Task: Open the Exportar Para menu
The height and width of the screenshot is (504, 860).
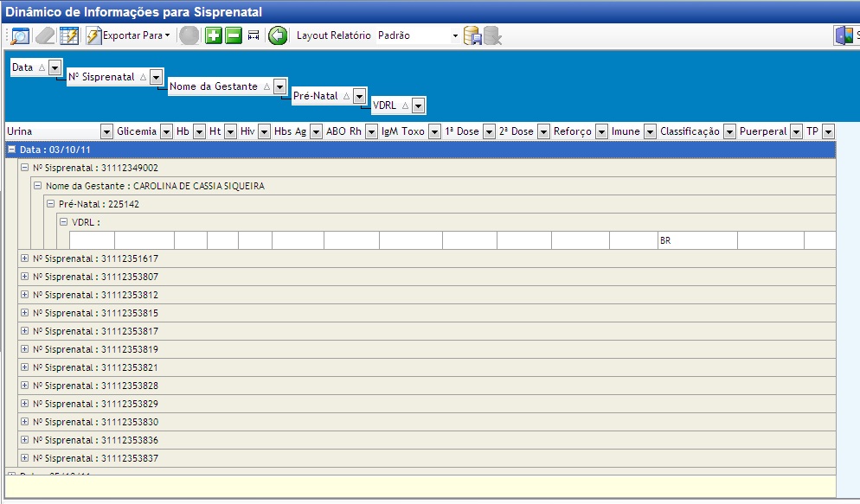Action: 128,35
